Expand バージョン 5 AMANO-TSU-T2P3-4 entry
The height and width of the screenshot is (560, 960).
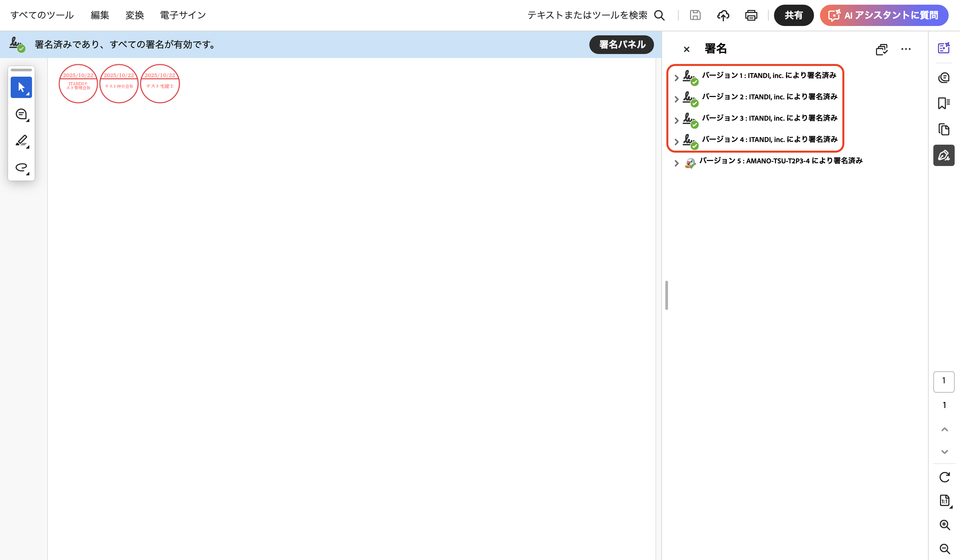[x=676, y=163]
